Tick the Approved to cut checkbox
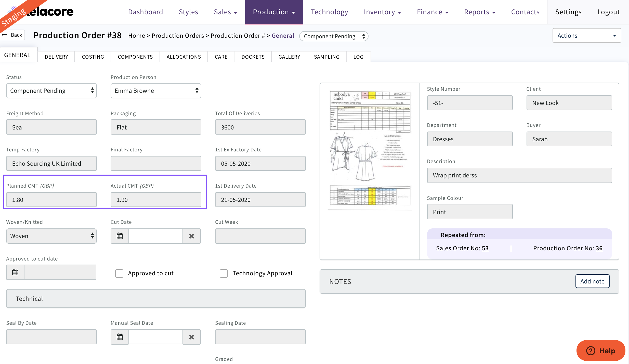 pos(119,273)
